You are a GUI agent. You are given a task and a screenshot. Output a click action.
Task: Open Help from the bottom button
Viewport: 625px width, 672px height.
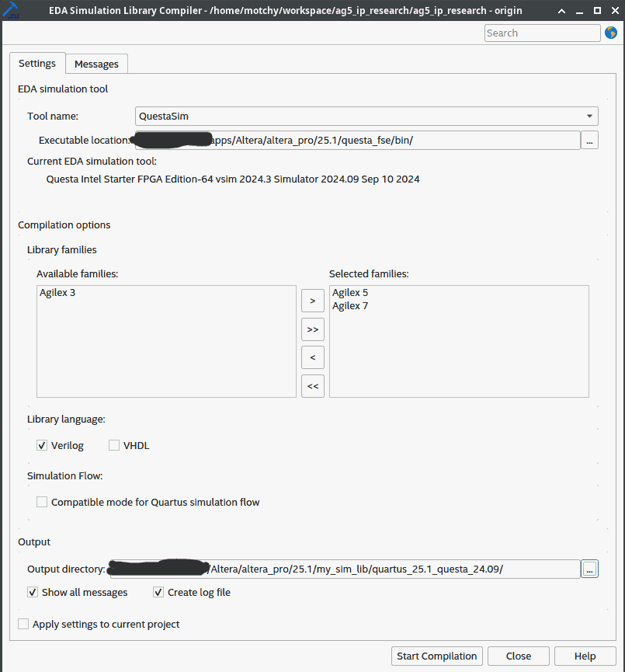point(585,656)
